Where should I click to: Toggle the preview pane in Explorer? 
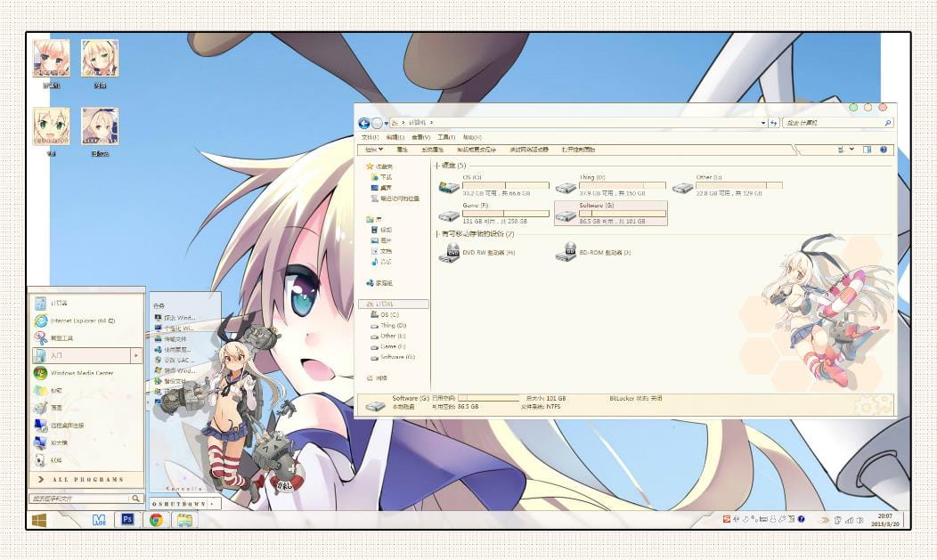click(x=867, y=150)
